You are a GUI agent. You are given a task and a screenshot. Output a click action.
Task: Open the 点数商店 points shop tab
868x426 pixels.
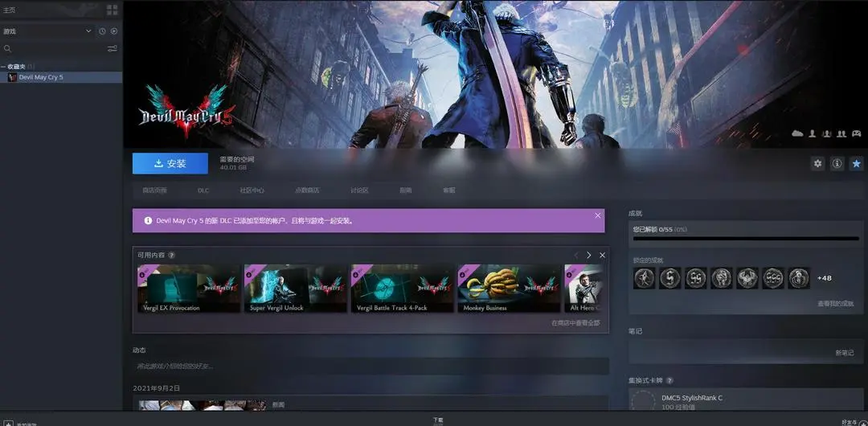[307, 190]
